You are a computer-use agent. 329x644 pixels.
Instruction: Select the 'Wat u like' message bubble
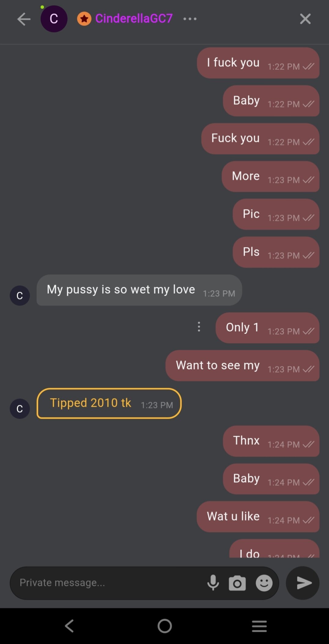coord(258,517)
